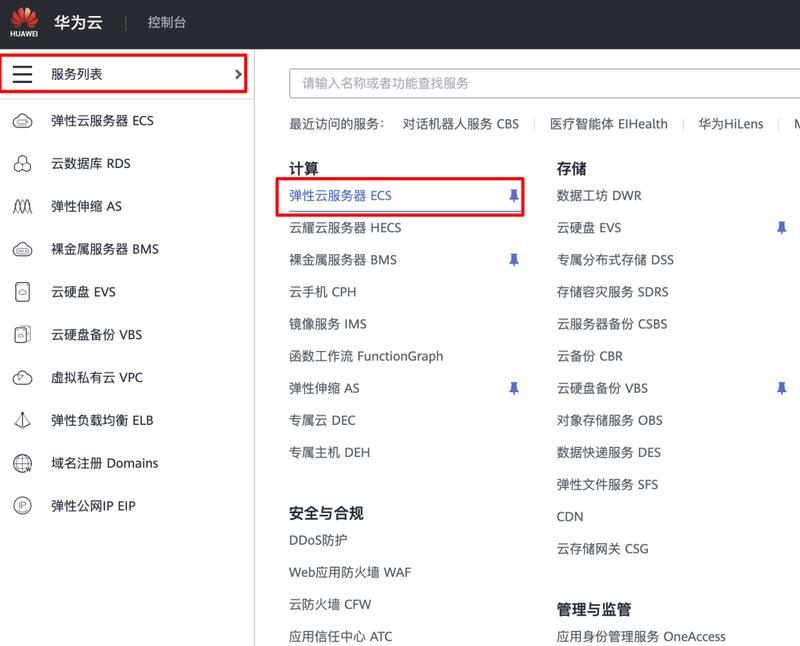Open 专属云 DEC link
Viewport: 800px width, 646px height.
[322, 420]
